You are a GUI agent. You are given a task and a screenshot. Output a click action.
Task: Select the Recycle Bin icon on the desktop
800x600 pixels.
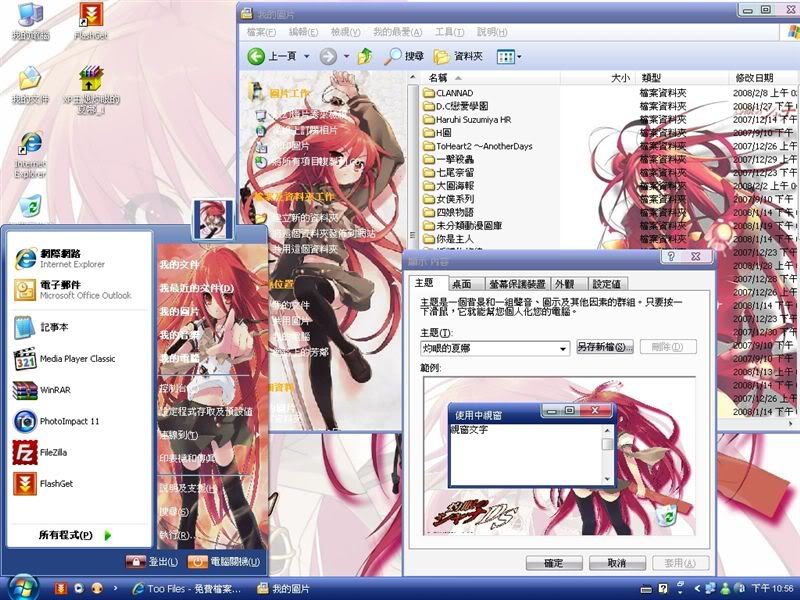click(31, 208)
